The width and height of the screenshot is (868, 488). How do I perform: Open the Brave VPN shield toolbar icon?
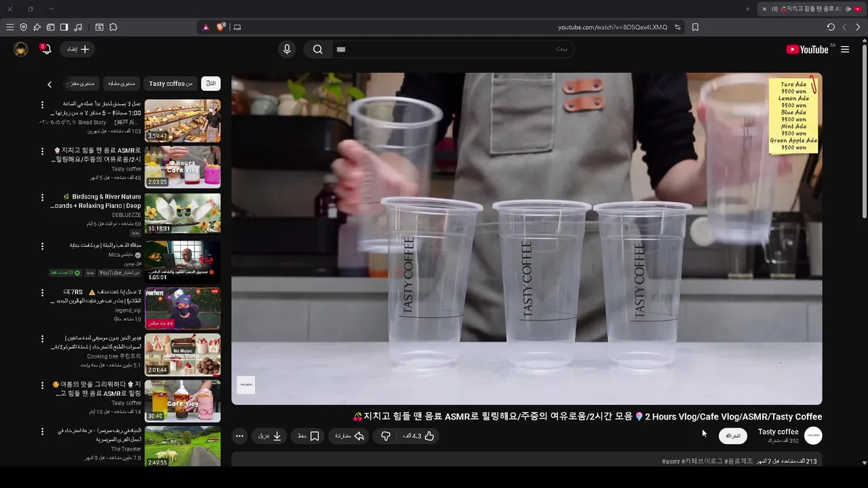tap(23, 27)
